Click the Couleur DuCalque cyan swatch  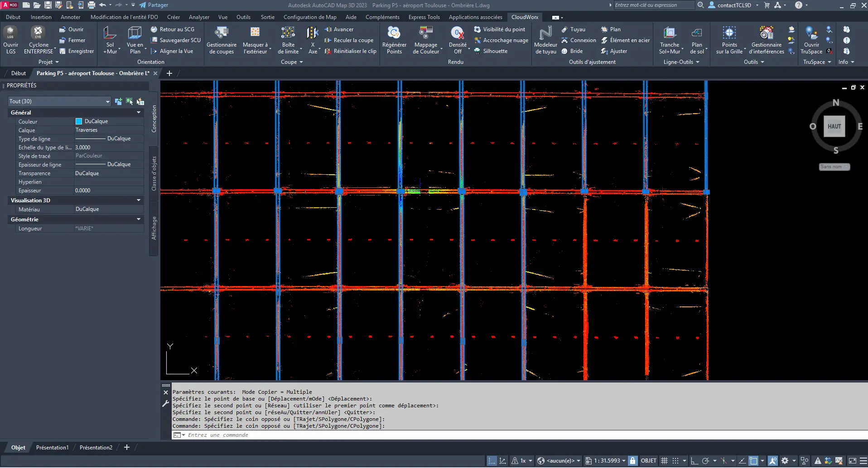[x=79, y=121]
